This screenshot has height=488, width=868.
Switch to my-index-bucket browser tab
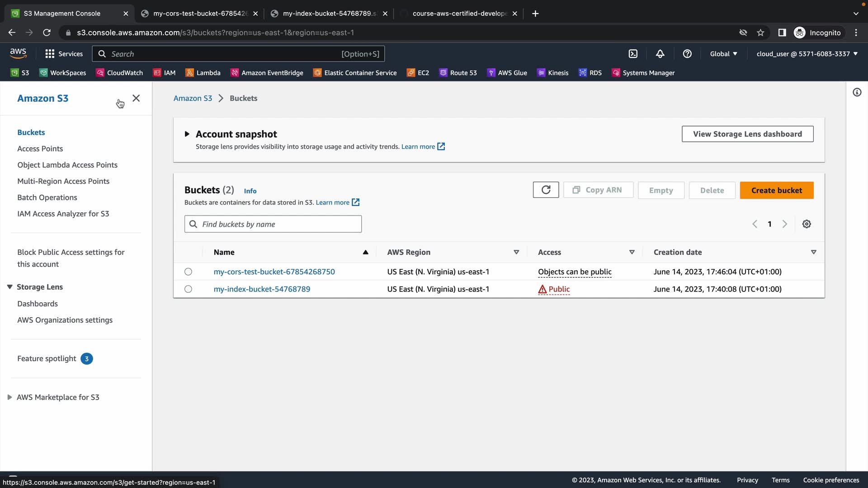(328, 14)
